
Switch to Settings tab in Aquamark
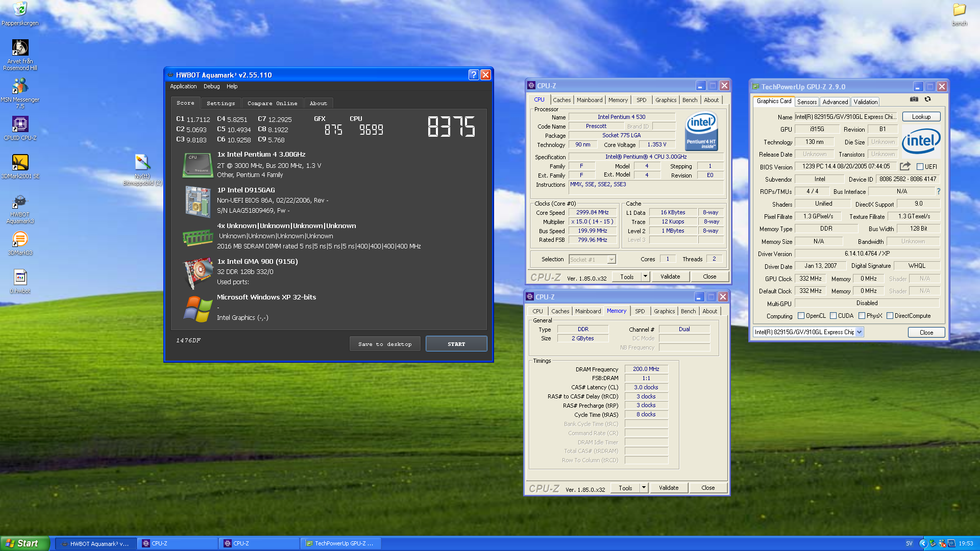click(221, 103)
